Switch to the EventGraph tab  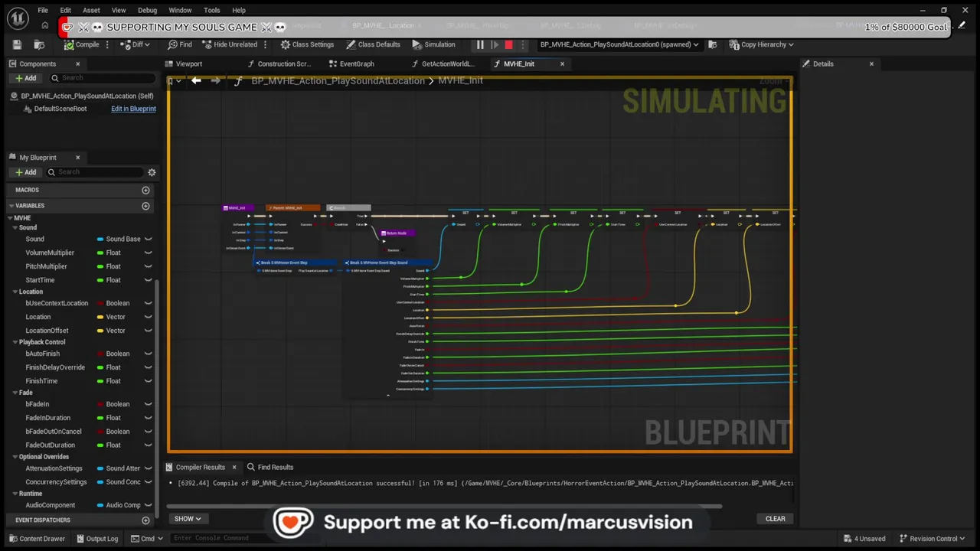[357, 64]
